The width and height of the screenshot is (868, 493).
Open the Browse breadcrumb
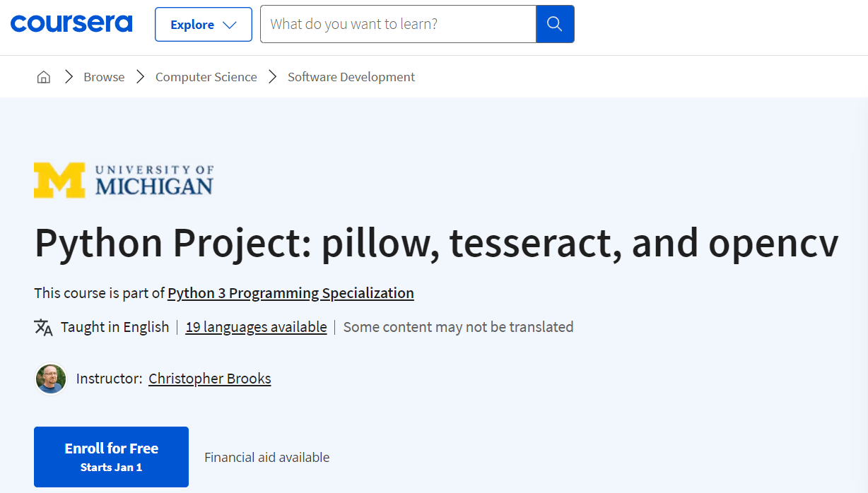pyautogui.click(x=104, y=77)
